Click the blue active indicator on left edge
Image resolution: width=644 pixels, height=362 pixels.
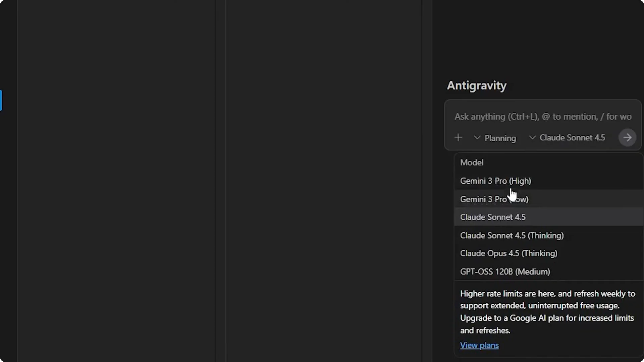click(x=1, y=100)
